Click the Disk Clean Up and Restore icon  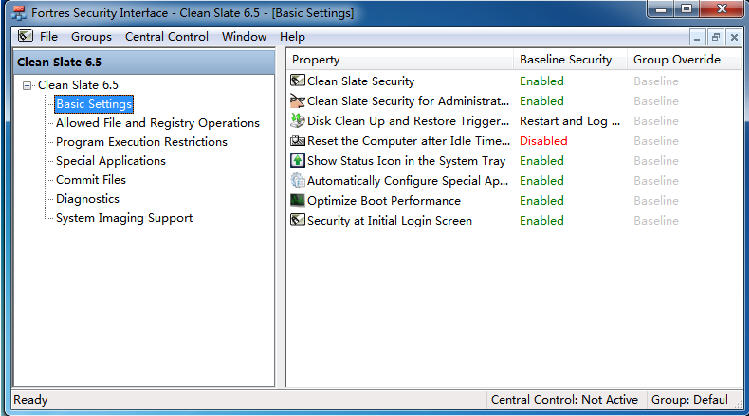coord(297,121)
